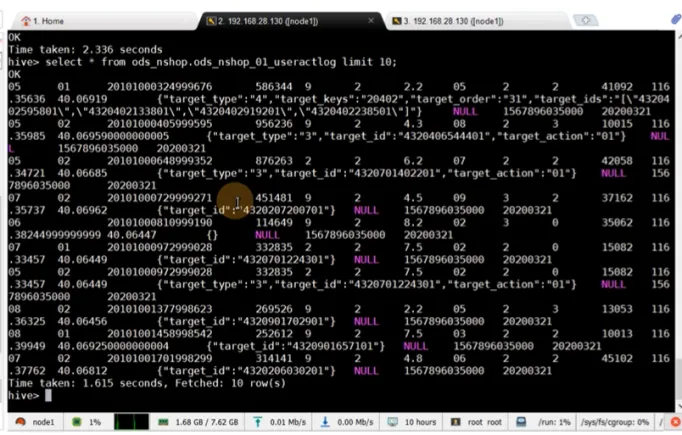Click the 1% CPU usage value
The height and width of the screenshot is (435, 682).
(95, 422)
